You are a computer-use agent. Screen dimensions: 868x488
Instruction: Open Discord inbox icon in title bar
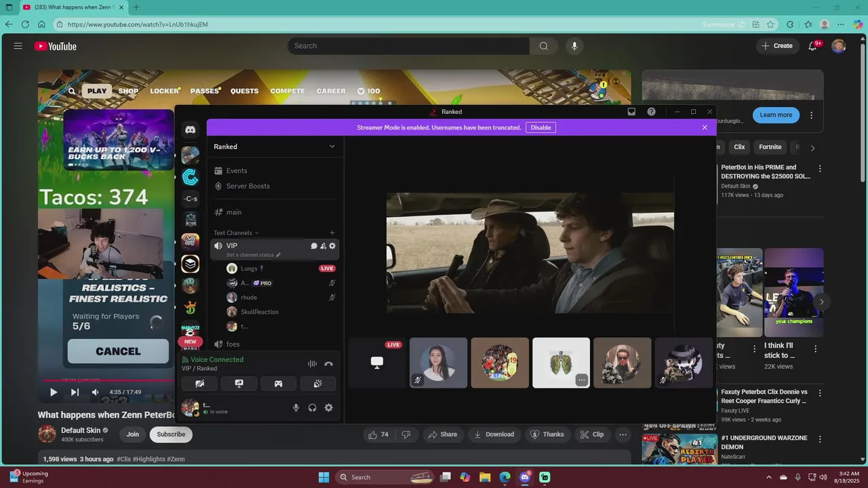click(631, 112)
